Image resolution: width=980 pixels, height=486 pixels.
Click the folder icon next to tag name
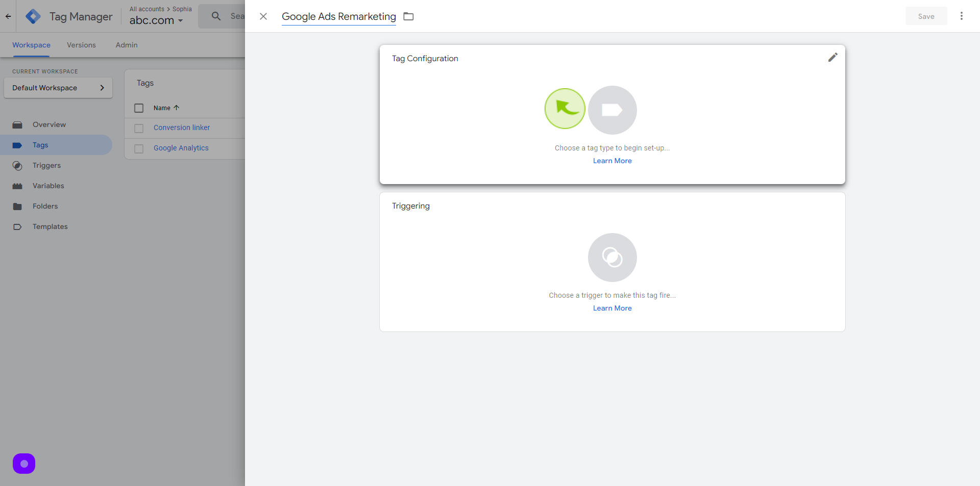(x=408, y=16)
